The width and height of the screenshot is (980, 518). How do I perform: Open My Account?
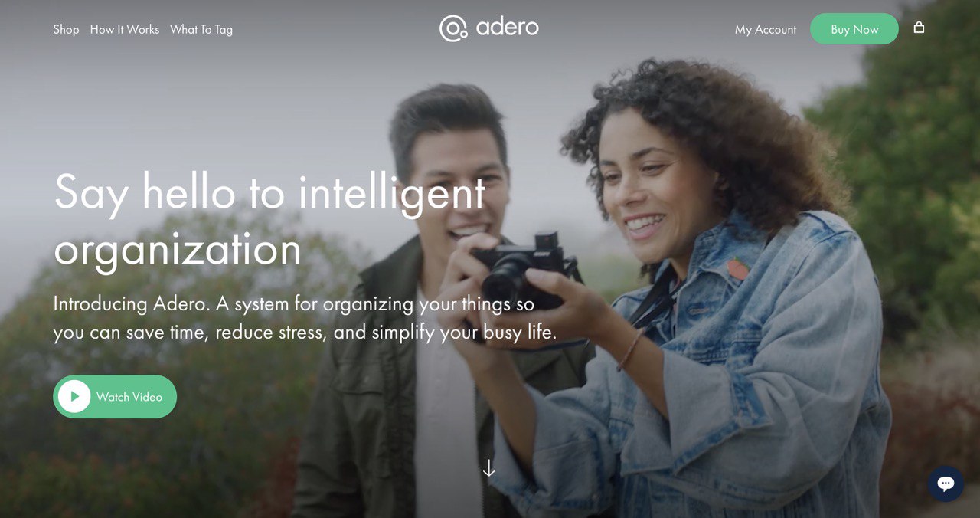pos(766,29)
